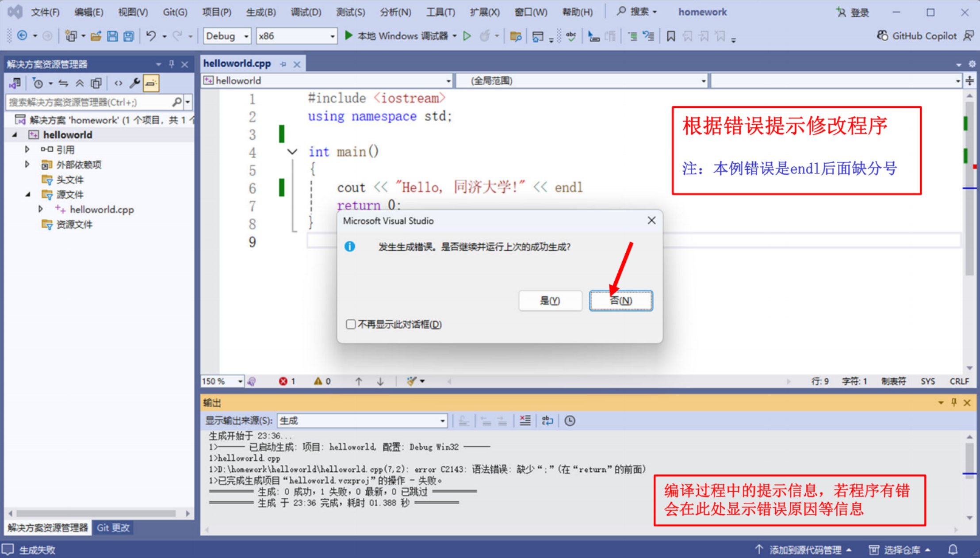This screenshot has width=980, height=558.
Task: Open the Debug configuration dropdown
Action: [x=227, y=36]
